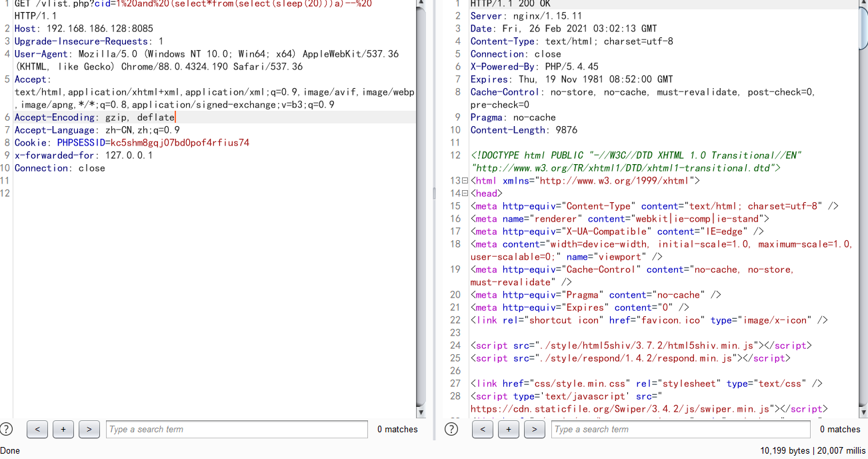This screenshot has height=459, width=868.
Task: Go to next match in request search
Action: 89,429
